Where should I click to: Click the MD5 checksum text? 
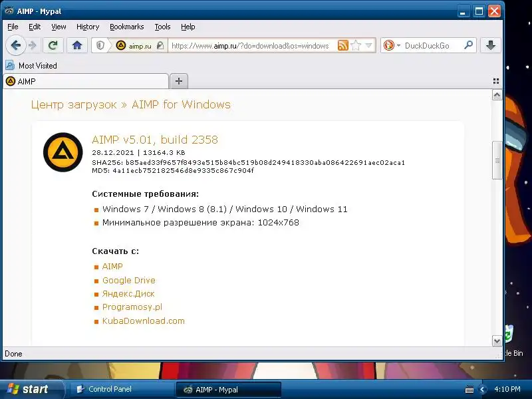pos(173,170)
